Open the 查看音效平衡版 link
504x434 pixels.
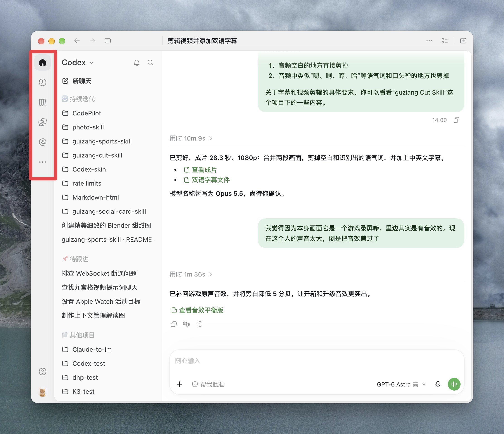[x=197, y=310]
